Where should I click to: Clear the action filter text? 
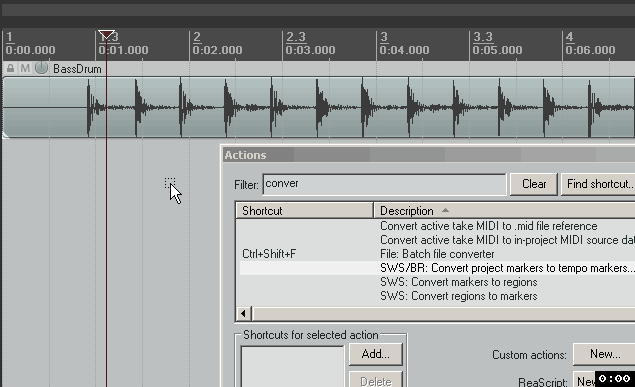tap(534, 184)
